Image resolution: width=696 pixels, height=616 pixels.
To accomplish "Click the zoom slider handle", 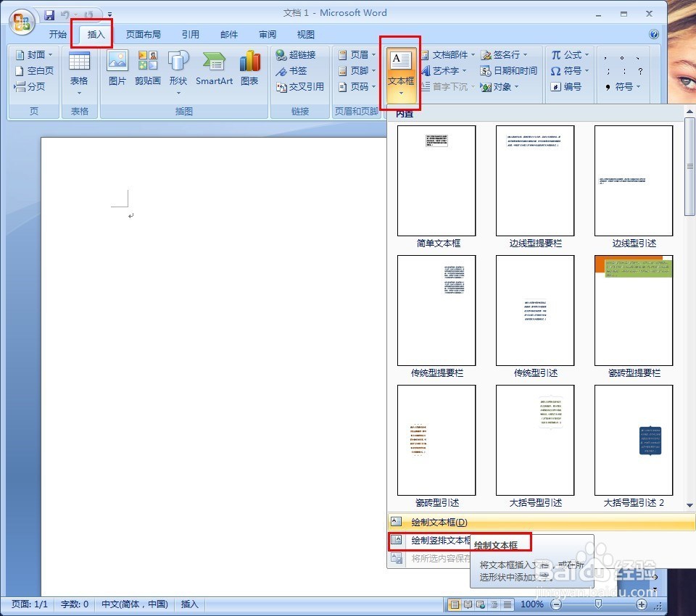I will [x=598, y=604].
